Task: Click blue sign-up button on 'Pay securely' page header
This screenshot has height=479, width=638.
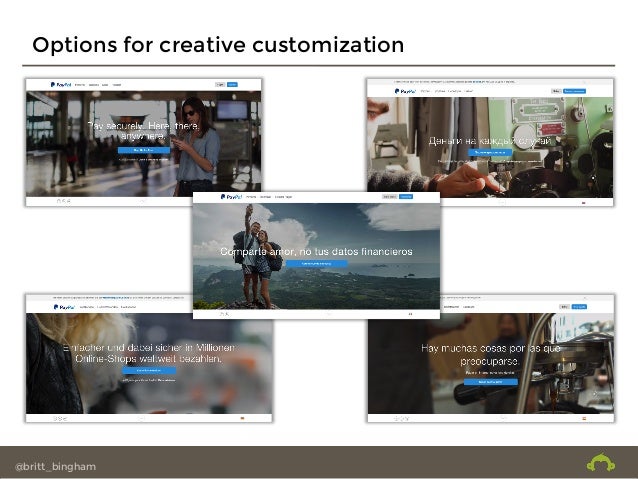Action: (x=232, y=85)
